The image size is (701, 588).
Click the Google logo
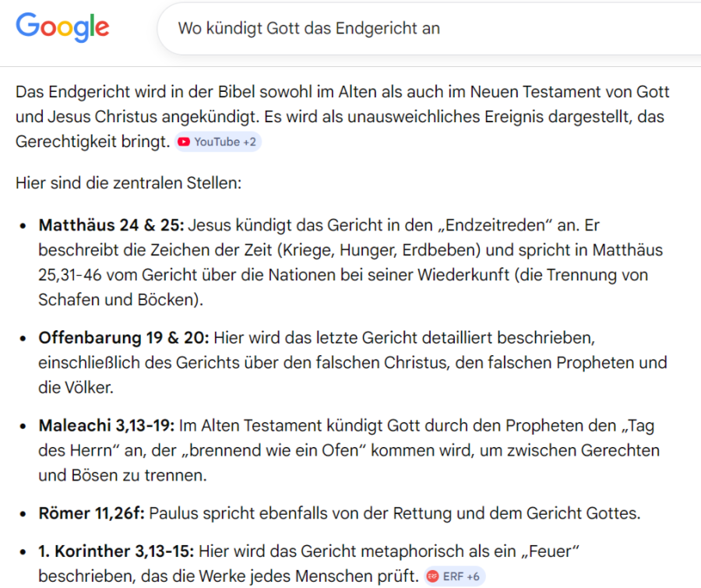tap(62, 28)
